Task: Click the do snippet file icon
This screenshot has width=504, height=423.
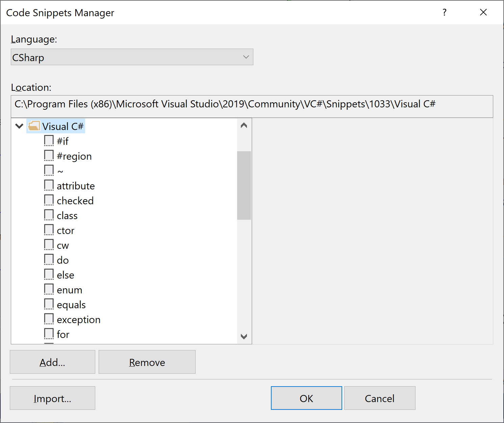Action: [x=49, y=260]
